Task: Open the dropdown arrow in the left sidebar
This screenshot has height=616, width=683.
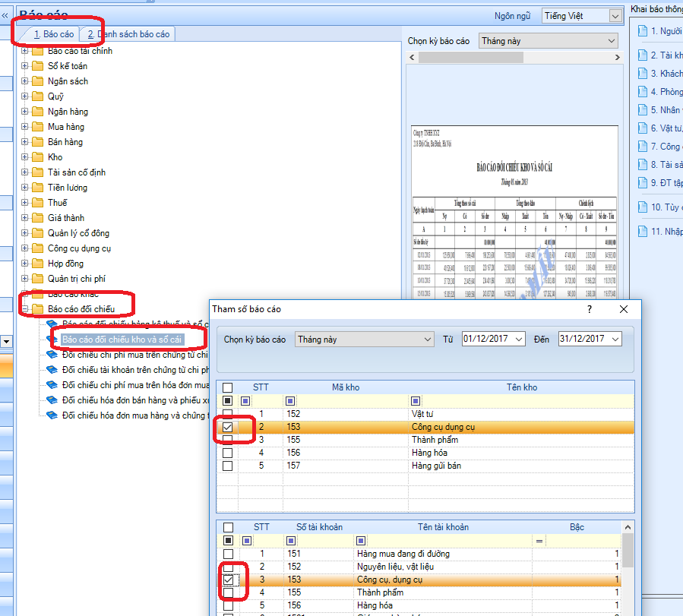Action: [x=6, y=341]
